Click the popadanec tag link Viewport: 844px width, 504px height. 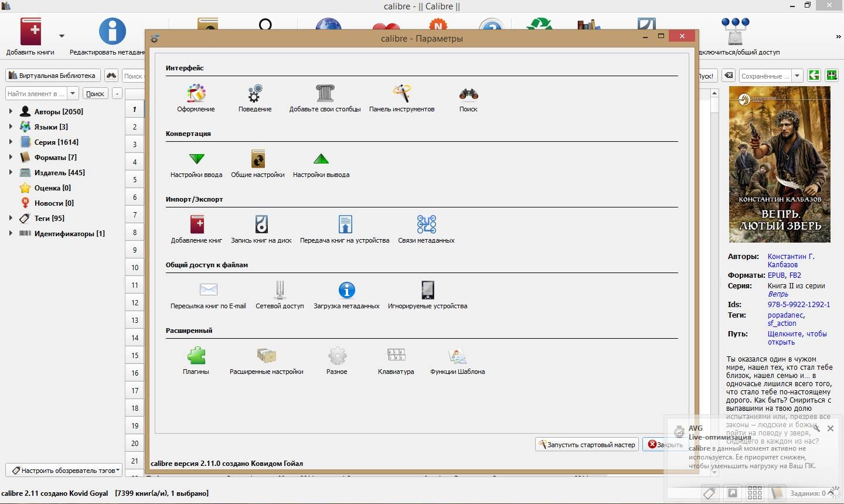point(785,315)
